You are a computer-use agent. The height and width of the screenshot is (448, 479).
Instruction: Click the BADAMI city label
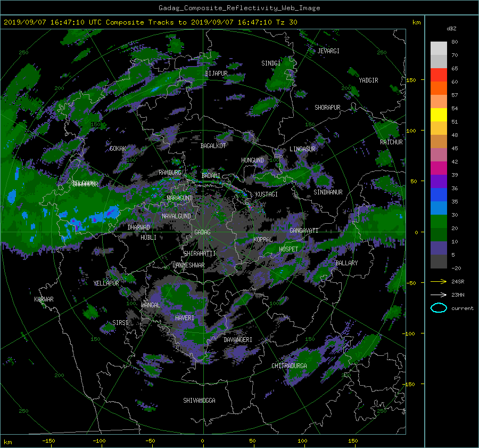click(211, 176)
